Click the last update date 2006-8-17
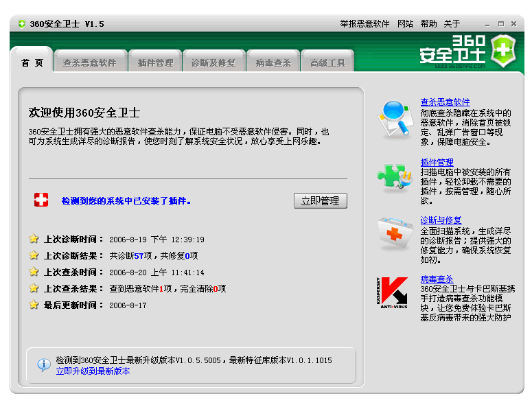The height and width of the screenshot is (407, 532). [x=128, y=305]
